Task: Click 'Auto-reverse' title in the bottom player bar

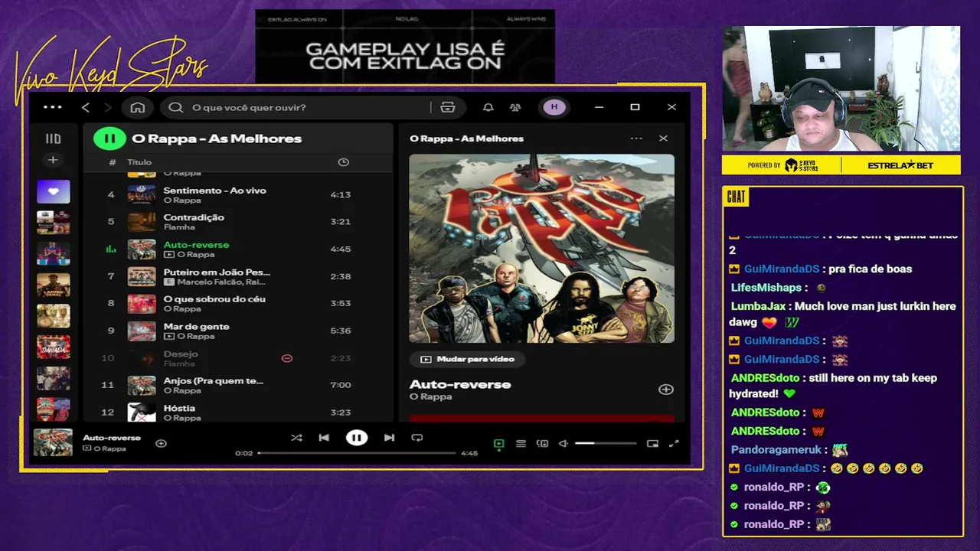Action: coord(112,438)
